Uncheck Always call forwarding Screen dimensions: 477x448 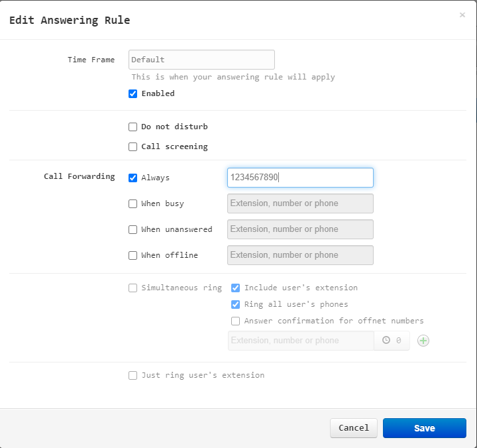133,178
